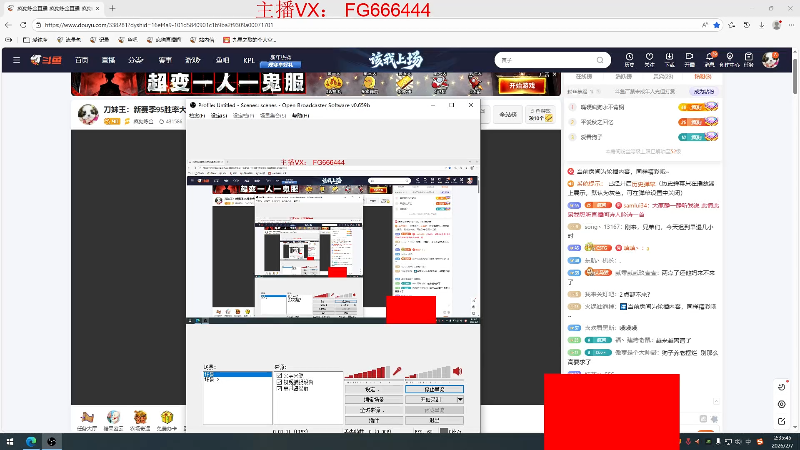This screenshot has width=800, height=450.
Task: Open the browser three-dot menu
Action: (x=791, y=24)
